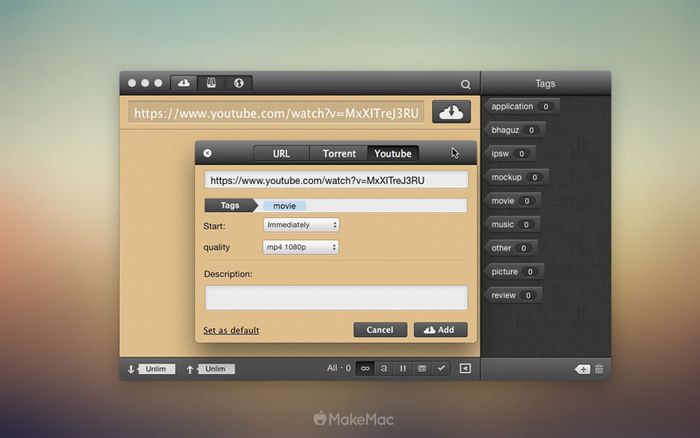700x438 pixels.
Task: Select the bhaguz tag in sidebar
Action: click(514, 130)
